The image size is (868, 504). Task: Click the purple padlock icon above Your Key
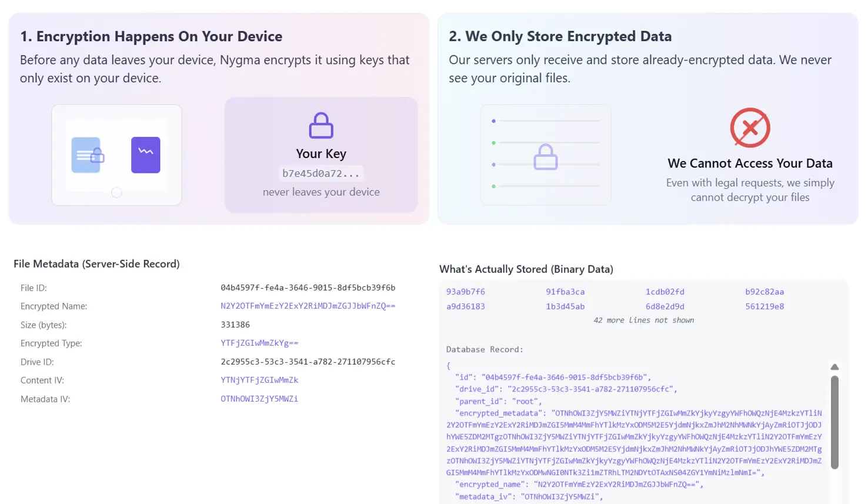point(321,125)
